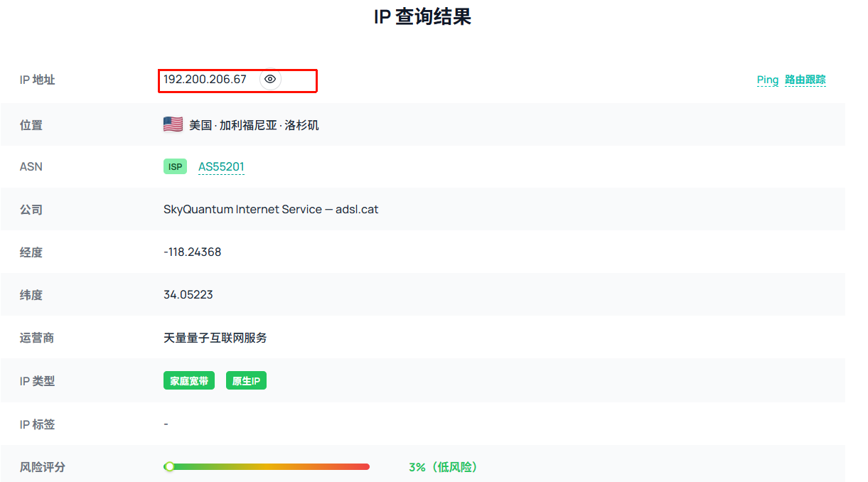The height and width of the screenshot is (482, 868).
Task: Click the 位置 row label
Action: (31, 125)
